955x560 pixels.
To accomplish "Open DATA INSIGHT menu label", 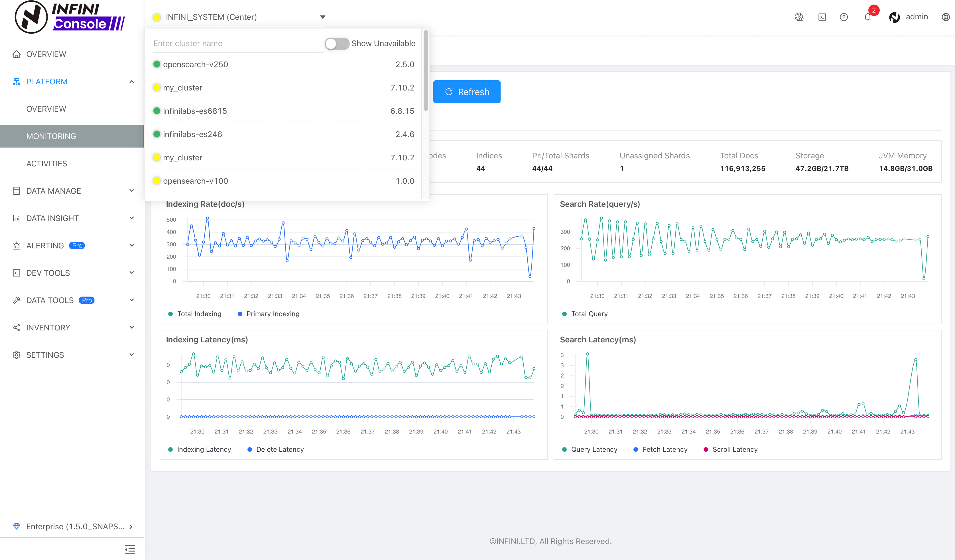I will (53, 218).
